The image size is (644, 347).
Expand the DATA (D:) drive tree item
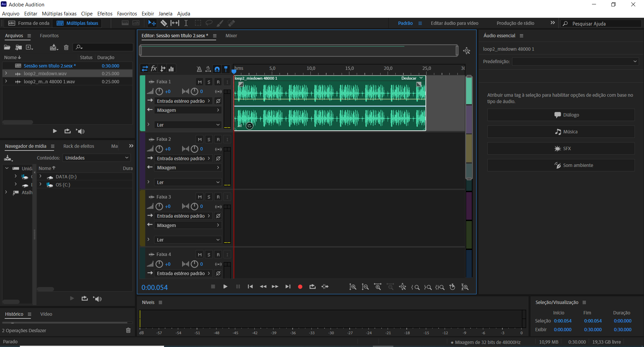41,177
